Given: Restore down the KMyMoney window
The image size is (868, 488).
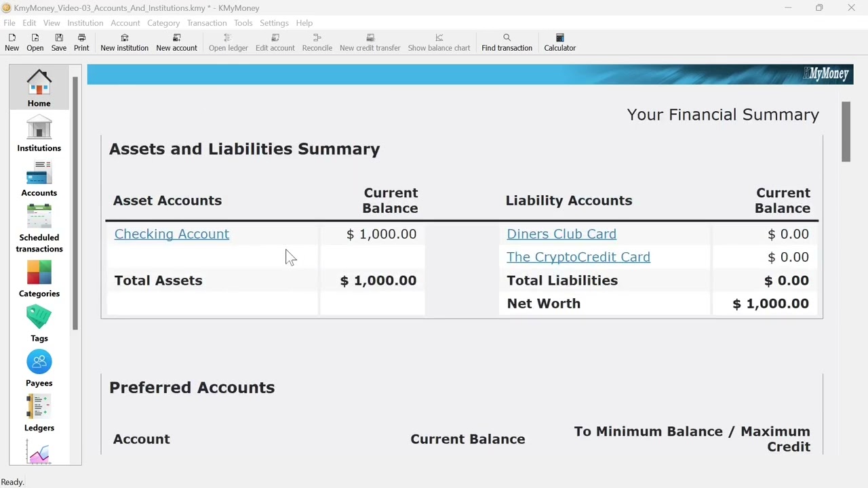Looking at the screenshot, I should tap(819, 8).
